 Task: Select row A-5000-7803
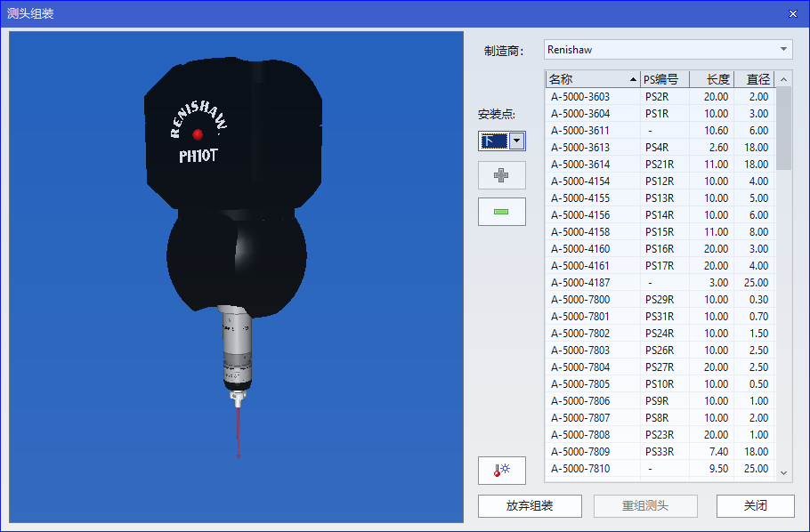click(x=660, y=351)
